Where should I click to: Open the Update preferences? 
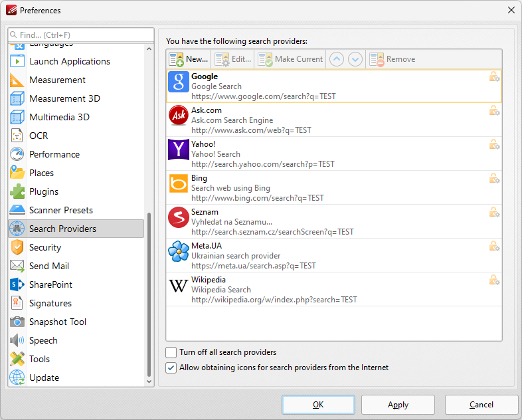(76, 377)
